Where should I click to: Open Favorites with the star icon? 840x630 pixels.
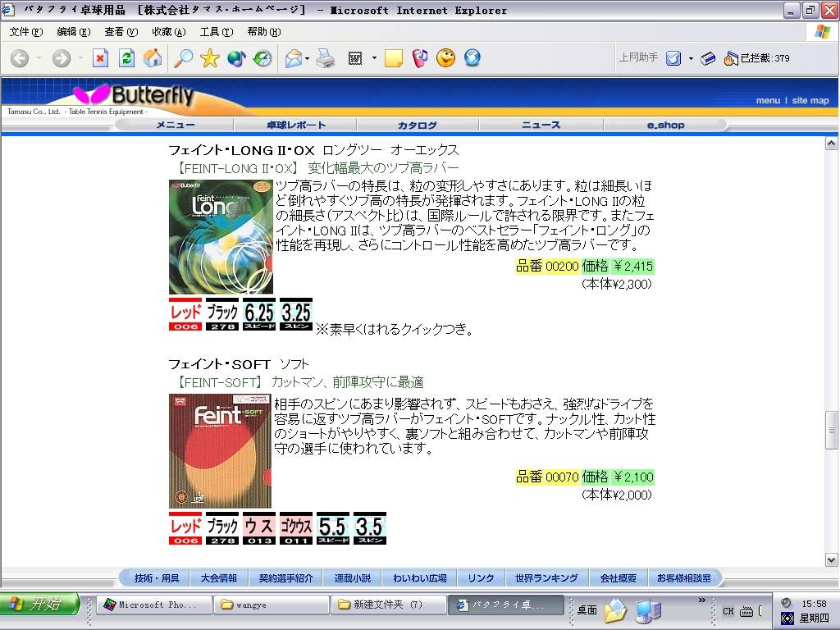pos(209,58)
